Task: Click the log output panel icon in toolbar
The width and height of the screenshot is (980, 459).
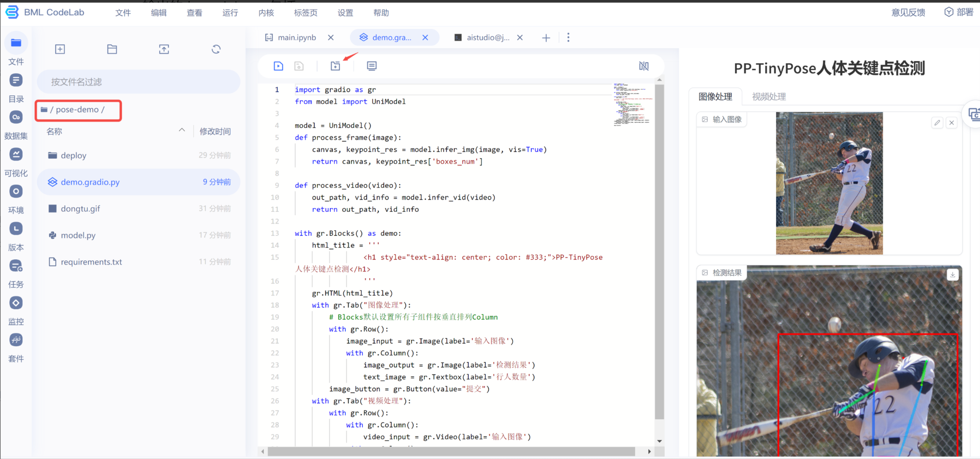Action: tap(372, 66)
